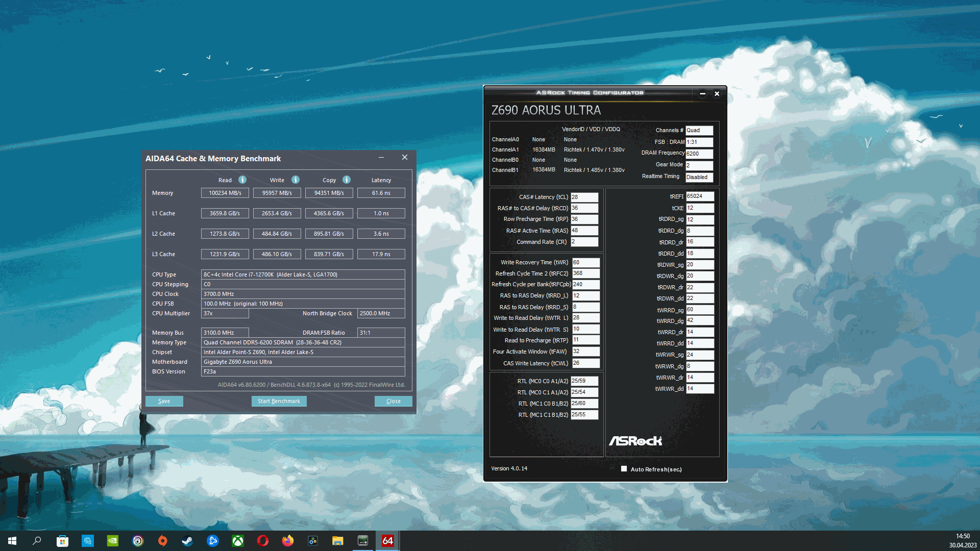Open Windows Start menu
Viewport: 980px width, 551px height.
(12, 541)
